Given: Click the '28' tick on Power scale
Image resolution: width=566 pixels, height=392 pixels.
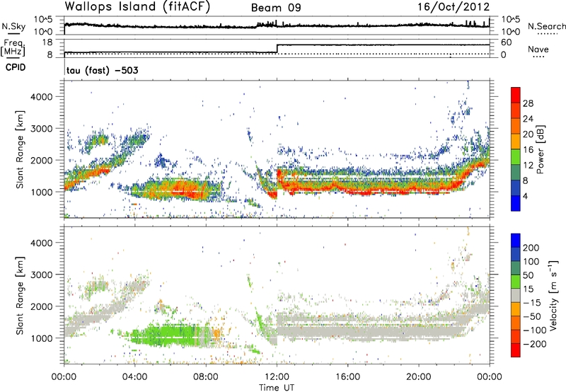Looking at the screenshot, I should (x=528, y=103).
